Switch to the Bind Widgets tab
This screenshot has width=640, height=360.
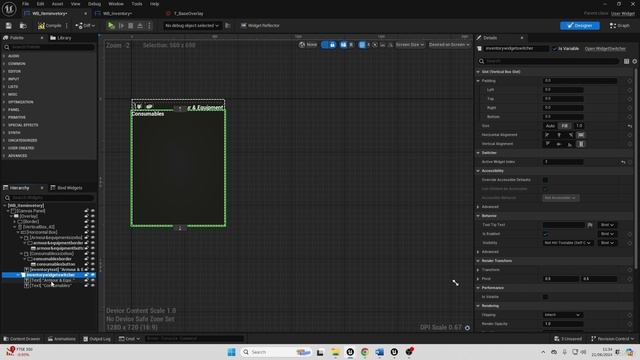(67, 188)
